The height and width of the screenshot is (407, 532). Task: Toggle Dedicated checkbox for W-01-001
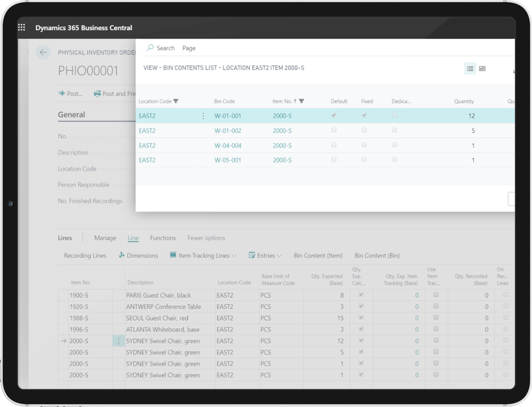(394, 115)
